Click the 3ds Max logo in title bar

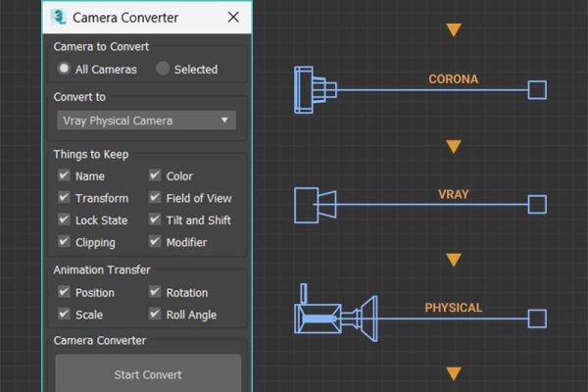[x=59, y=17]
